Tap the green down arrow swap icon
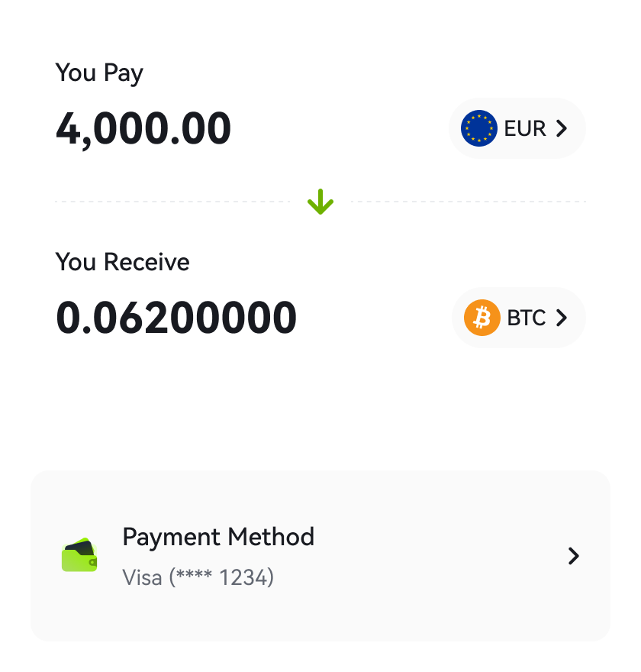Viewport: 641px width, 672px height. (x=320, y=202)
